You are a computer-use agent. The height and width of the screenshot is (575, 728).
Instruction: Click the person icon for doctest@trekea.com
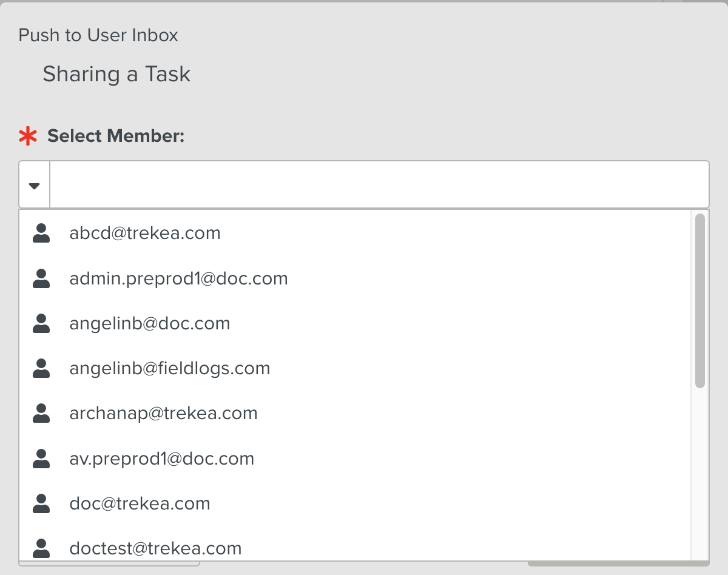(x=41, y=548)
